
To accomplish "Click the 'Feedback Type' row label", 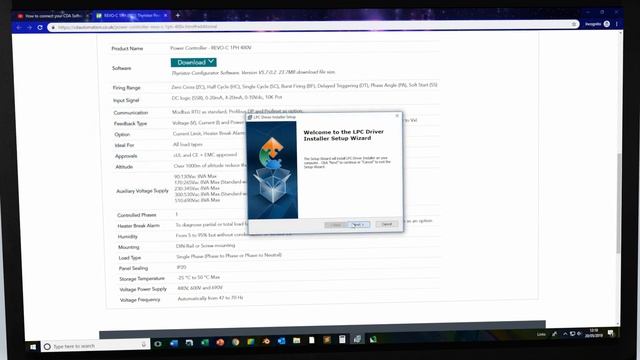I will (130, 124).
